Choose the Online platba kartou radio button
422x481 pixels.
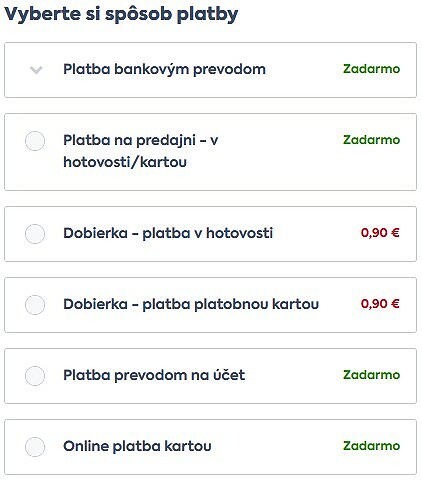[x=35, y=447]
